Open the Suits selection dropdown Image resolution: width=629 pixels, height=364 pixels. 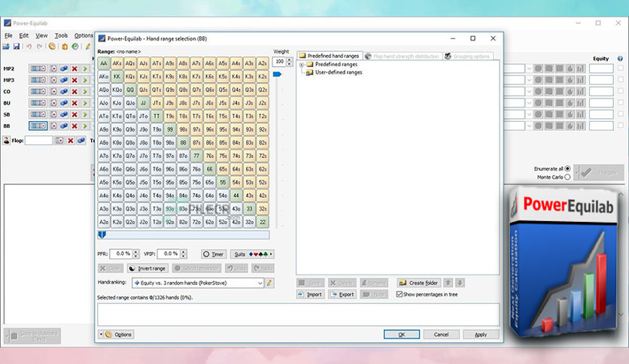pyautogui.click(x=252, y=254)
